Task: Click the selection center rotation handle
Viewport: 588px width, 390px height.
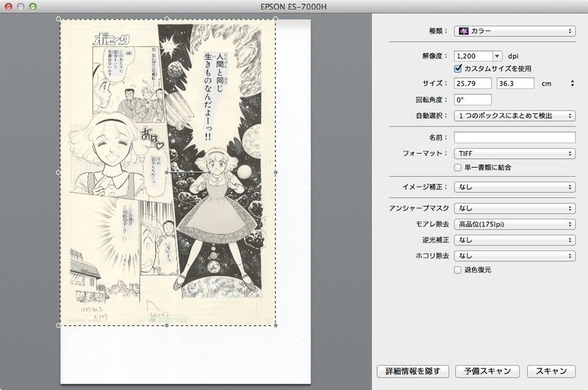Action: (x=167, y=172)
